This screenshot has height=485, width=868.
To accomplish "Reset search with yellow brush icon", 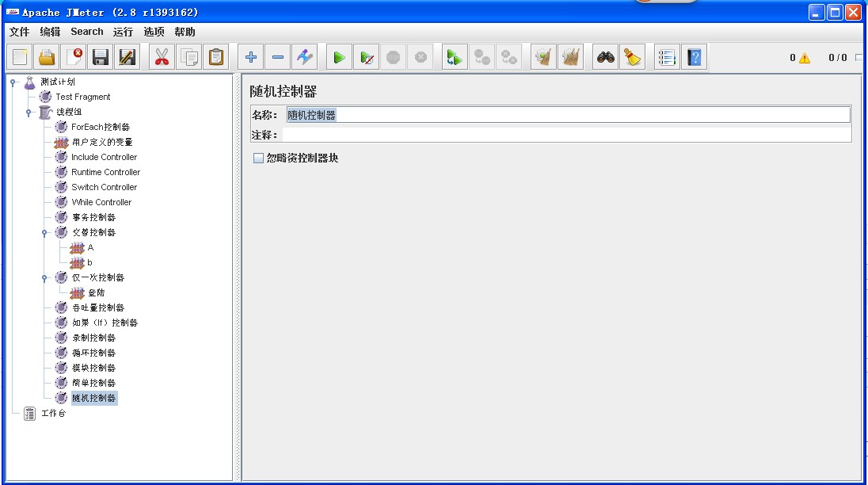I will (x=633, y=57).
